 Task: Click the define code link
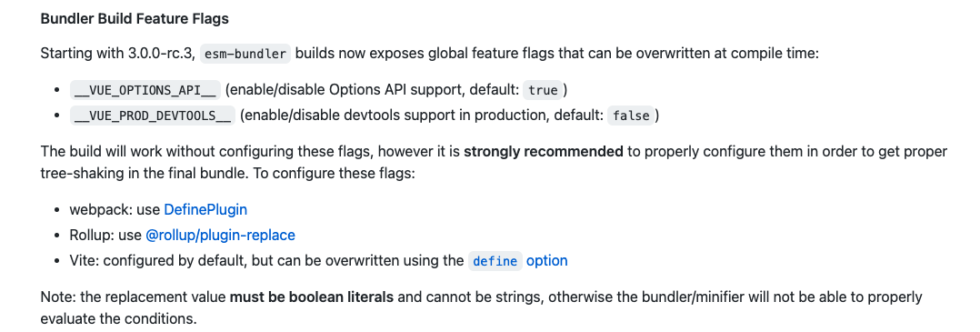point(495,261)
